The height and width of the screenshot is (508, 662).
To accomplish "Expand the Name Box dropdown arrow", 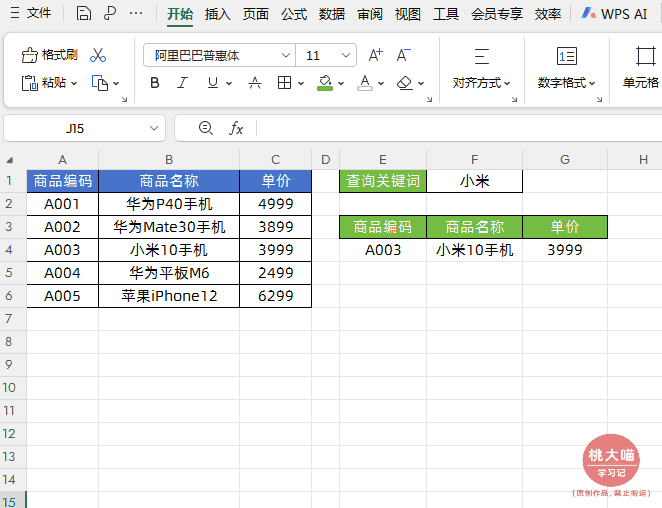I will click(x=154, y=128).
